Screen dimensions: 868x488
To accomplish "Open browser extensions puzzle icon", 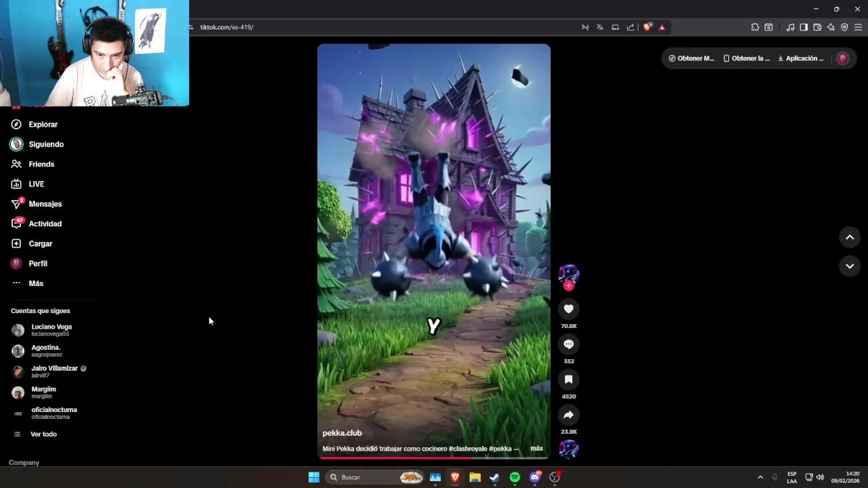I will point(755,27).
